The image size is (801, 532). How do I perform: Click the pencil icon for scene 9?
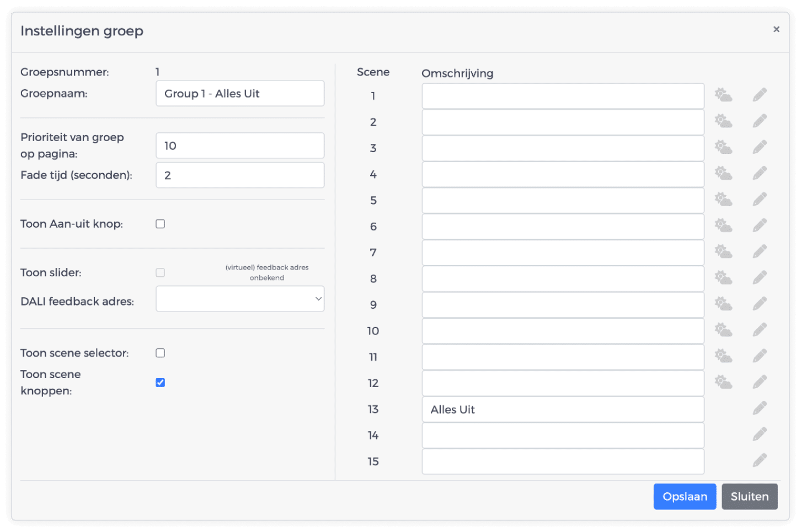pyautogui.click(x=760, y=303)
